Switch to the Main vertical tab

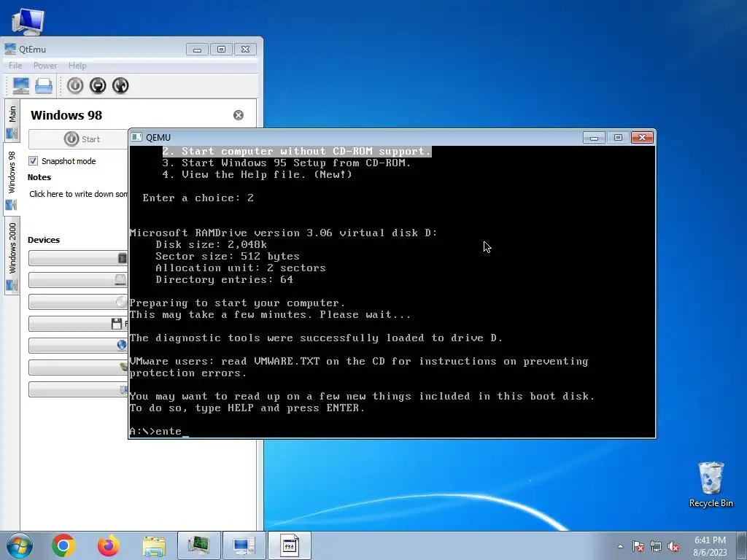pos(12,122)
